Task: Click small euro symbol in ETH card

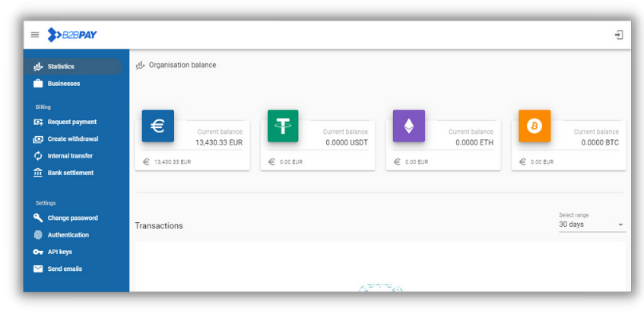Action: 397,162
